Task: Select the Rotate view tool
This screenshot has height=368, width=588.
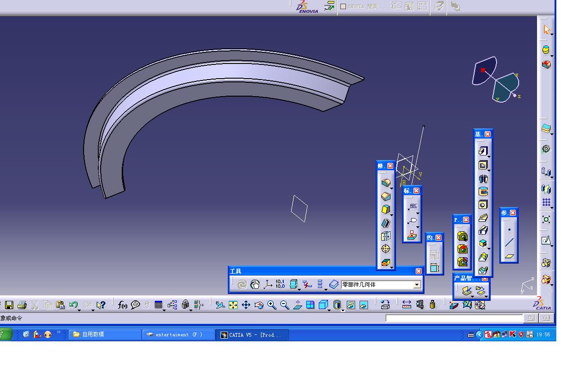Action: tap(259, 305)
